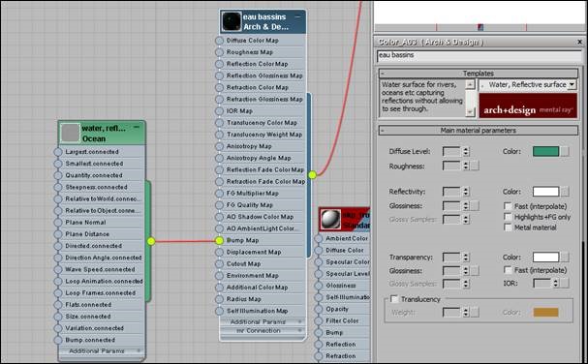Click the eau bassins material preview thumbnail
The height and width of the screenshot is (364, 588).
click(x=232, y=21)
